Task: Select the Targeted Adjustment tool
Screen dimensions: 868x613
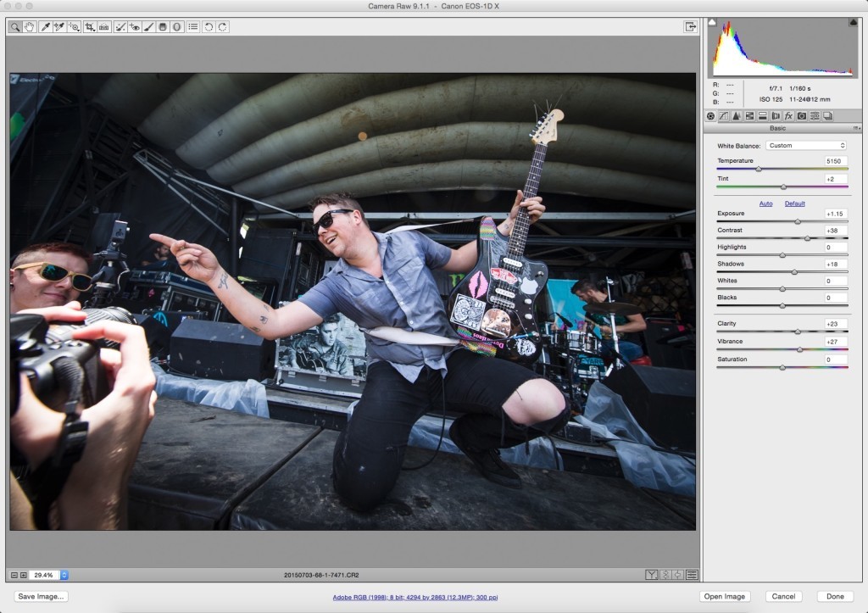Action: tap(73, 26)
